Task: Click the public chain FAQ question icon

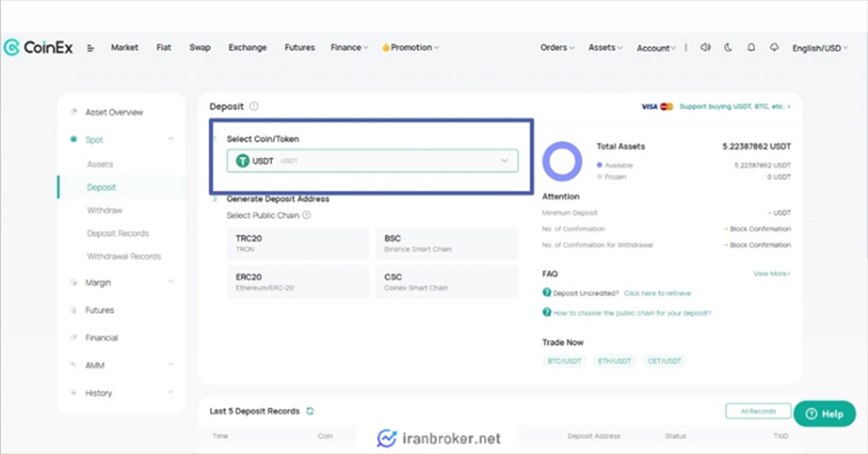Action: (547, 312)
